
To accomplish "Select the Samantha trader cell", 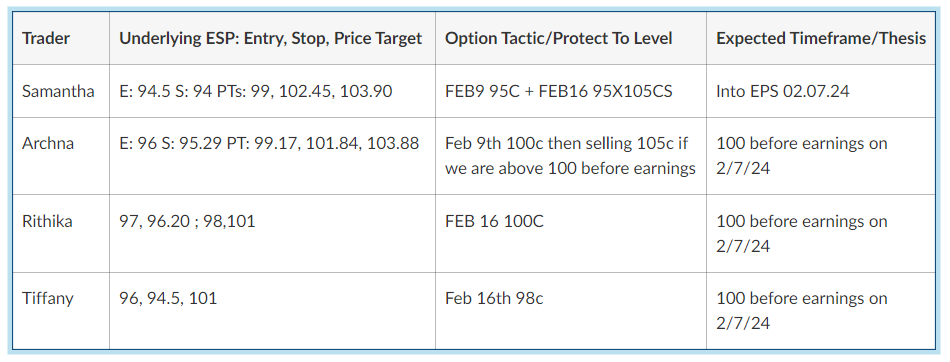I will pos(61,92).
